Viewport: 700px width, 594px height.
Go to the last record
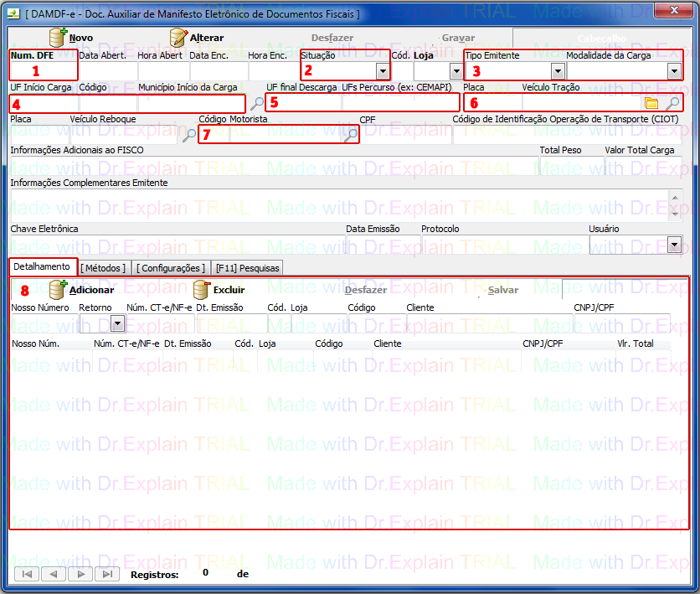click(x=106, y=574)
